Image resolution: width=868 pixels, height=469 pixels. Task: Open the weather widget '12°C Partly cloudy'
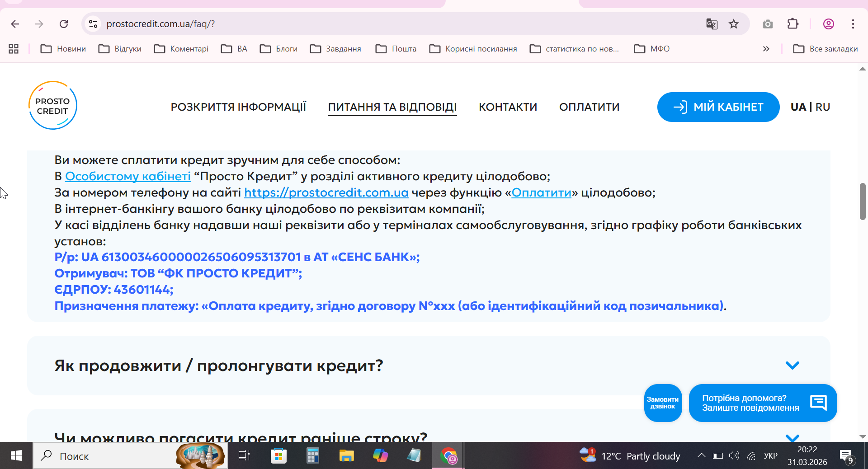pyautogui.click(x=630, y=455)
